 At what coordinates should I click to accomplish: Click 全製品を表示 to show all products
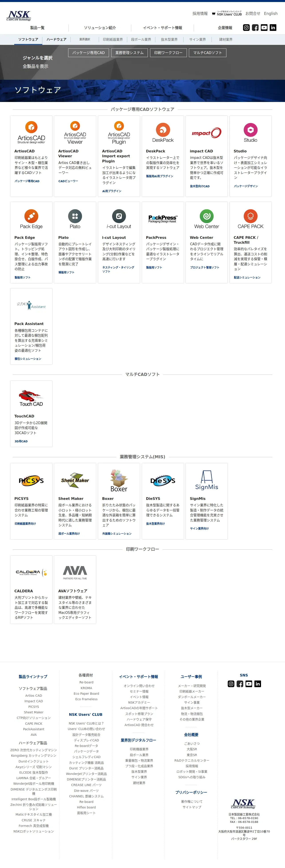(35, 66)
